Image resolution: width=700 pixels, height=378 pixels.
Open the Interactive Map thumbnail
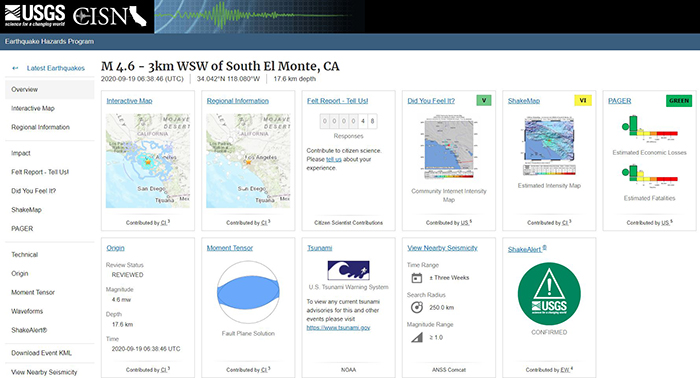tap(148, 161)
